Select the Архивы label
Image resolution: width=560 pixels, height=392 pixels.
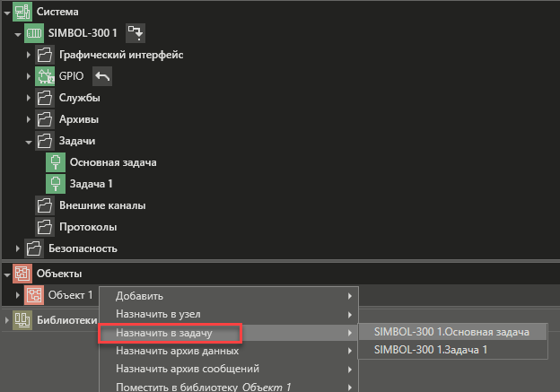click(x=79, y=119)
